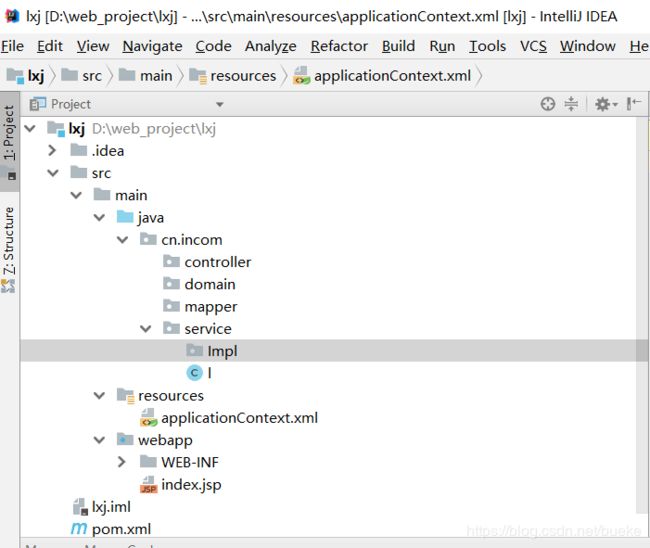Open the Refactor menu
Image resolution: width=650 pixels, height=548 pixels.
pyautogui.click(x=339, y=46)
